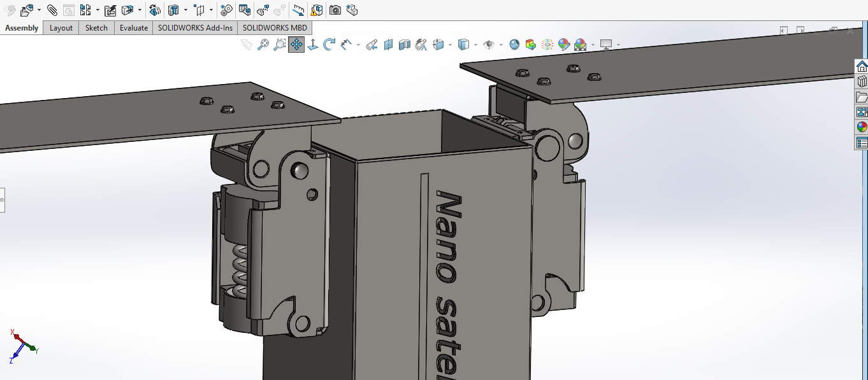
Task: Activate the Zoom to Area tool
Action: (279, 45)
